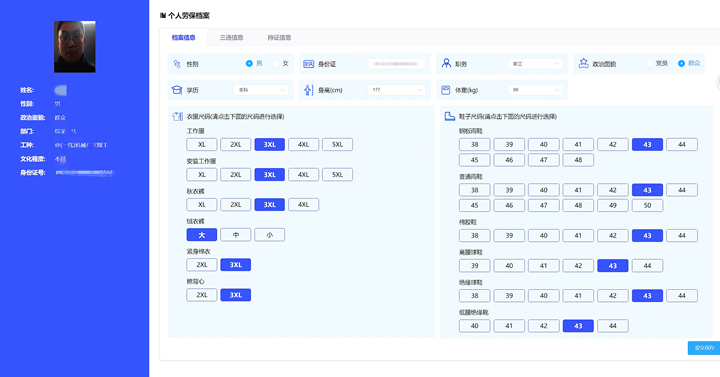
Task: Click the height icon beside 身高(cm)
Action: pos(309,90)
